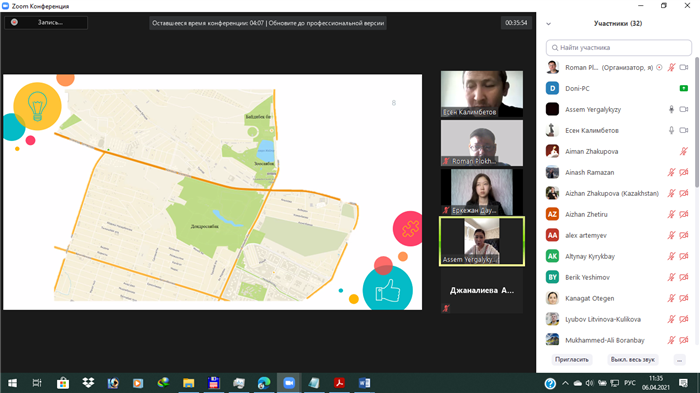700x393 pixels.
Task: Collapse the Участники panel chevron
Action: click(549, 24)
